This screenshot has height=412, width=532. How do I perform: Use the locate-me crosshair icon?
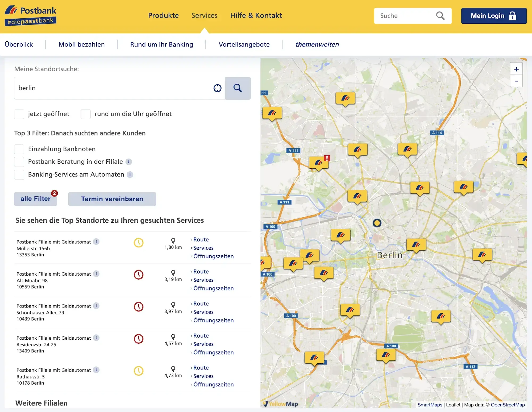(217, 88)
